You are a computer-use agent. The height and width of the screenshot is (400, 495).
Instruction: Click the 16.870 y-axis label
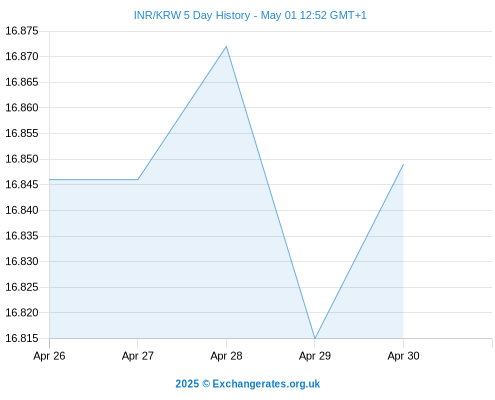[x=22, y=56]
